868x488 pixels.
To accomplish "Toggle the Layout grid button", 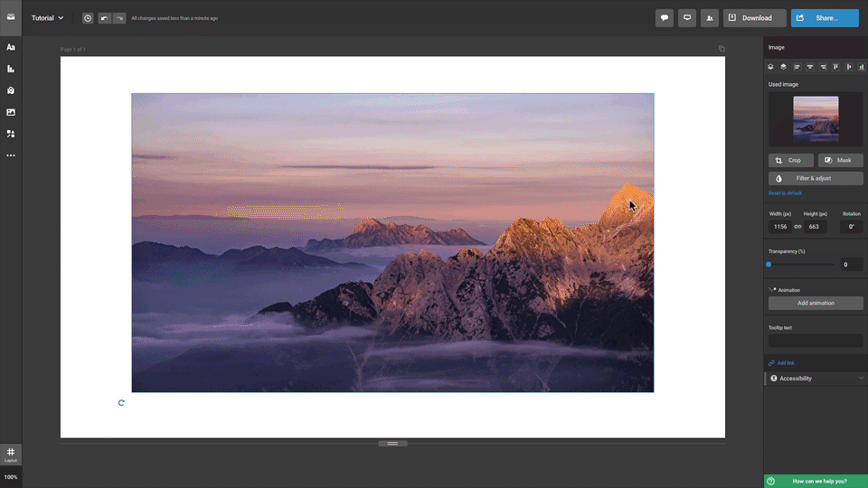I will point(11,454).
